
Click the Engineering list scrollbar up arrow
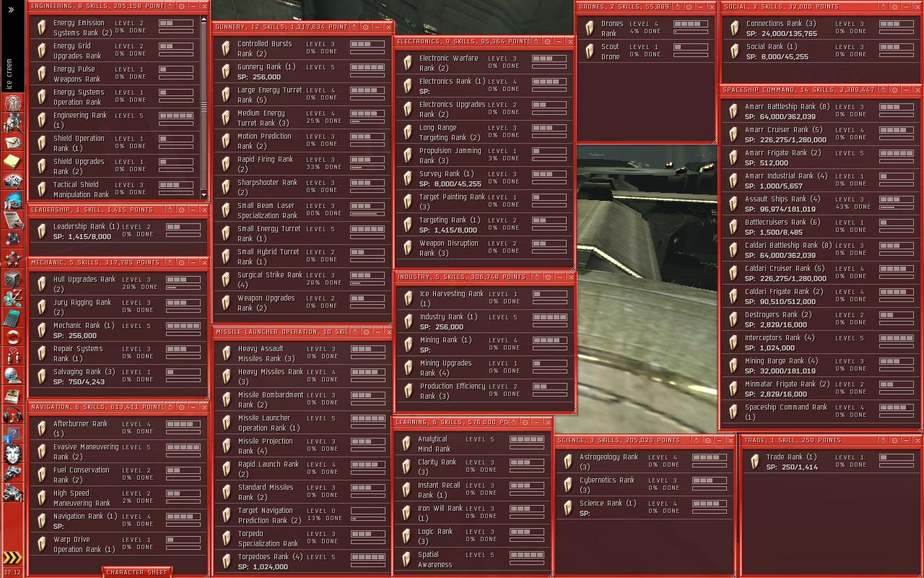click(204, 19)
